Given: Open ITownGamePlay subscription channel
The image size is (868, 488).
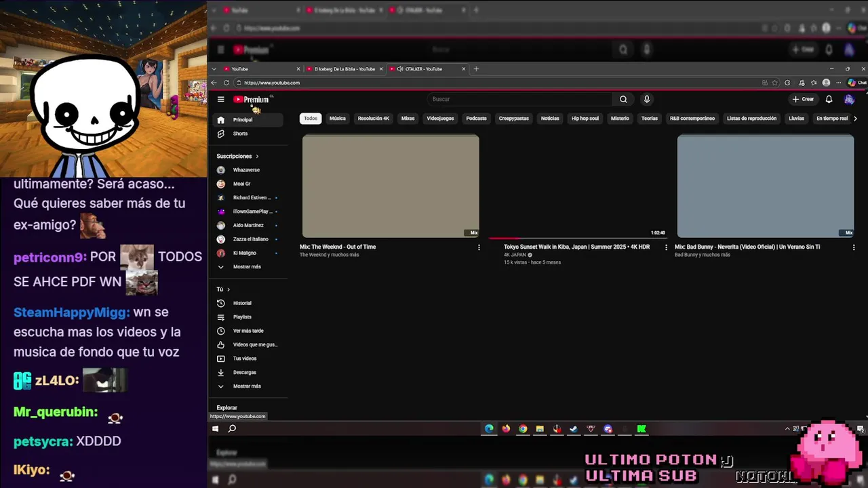Looking at the screenshot, I should (x=248, y=211).
